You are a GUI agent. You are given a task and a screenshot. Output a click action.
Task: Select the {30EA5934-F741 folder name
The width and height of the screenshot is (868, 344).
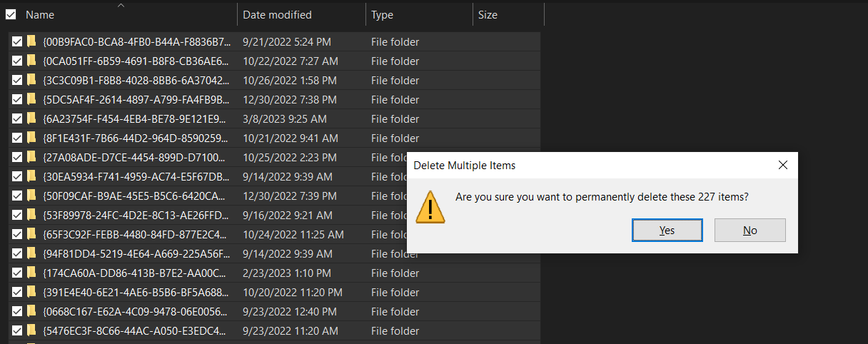coord(136,177)
